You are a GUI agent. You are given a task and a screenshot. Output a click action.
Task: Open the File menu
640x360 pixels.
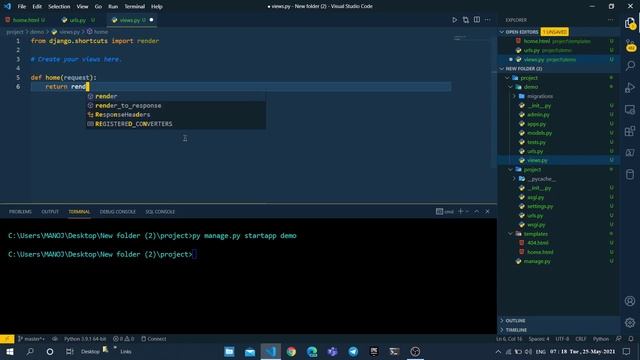point(22,7)
